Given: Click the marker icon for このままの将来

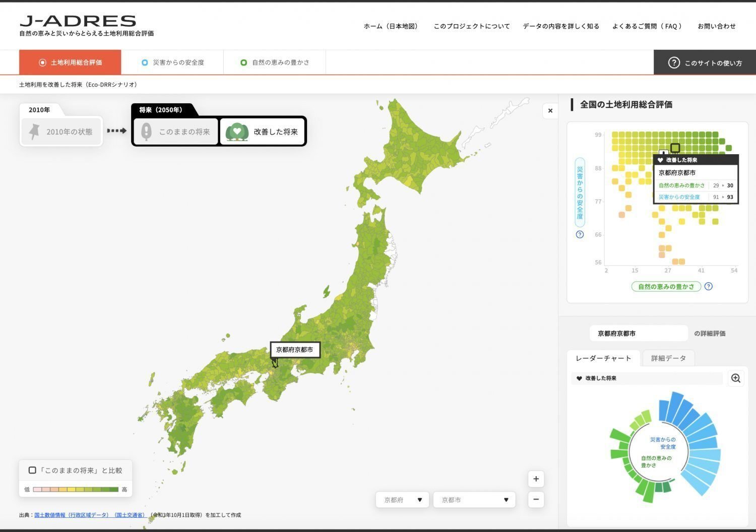Looking at the screenshot, I should pos(147,131).
